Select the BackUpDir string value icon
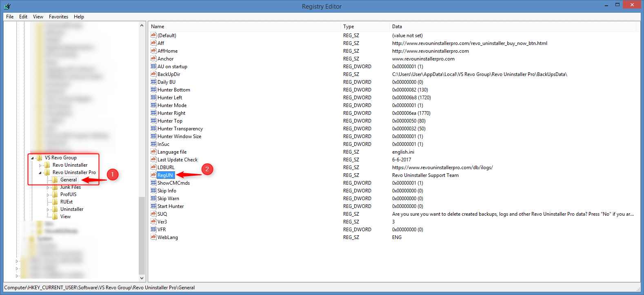Viewport: 644px width, 295px height. (x=153, y=74)
